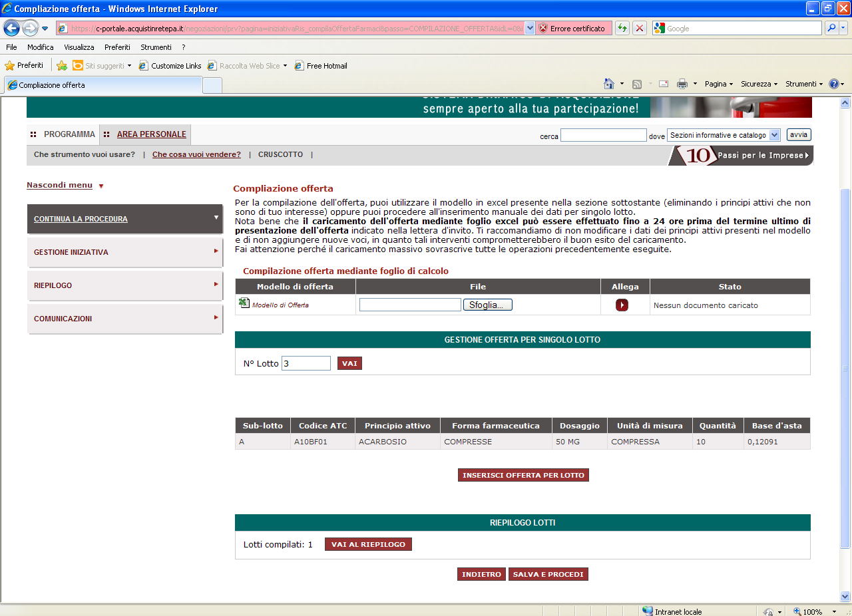Expand GESTIONE INIZIATIVA menu item
The width and height of the screenshot is (852, 616).
pos(124,252)
